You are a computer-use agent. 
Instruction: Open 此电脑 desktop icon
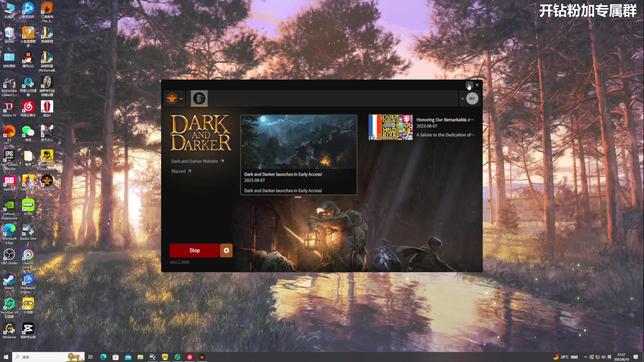coord(9,10)
